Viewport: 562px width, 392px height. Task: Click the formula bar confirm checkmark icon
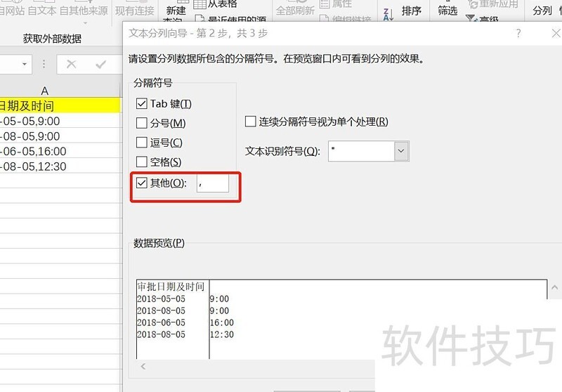[x=100, y=65]
